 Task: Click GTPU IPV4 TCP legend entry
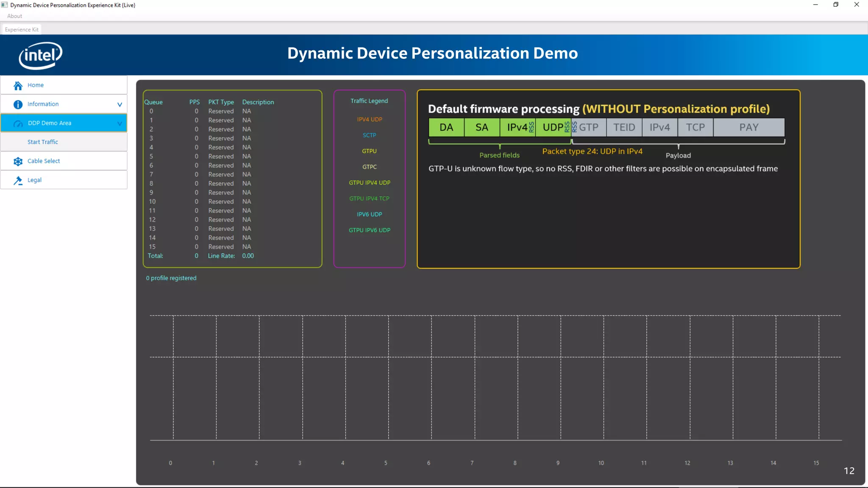(x=369, y=198)
